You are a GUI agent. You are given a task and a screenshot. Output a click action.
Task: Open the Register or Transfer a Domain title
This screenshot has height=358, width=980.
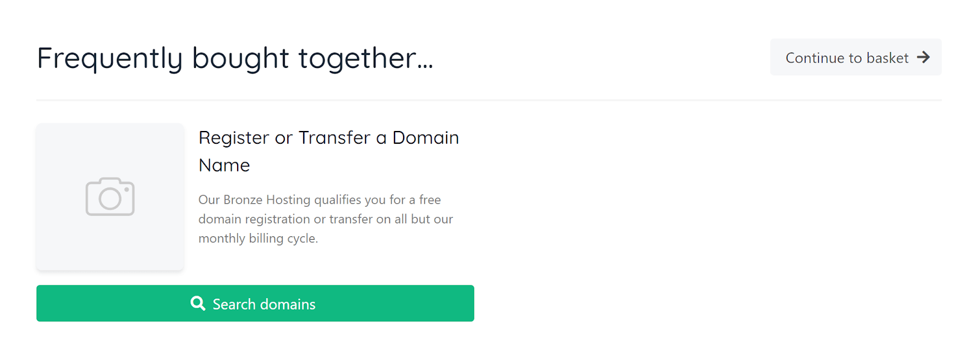[x=329, y=151]
